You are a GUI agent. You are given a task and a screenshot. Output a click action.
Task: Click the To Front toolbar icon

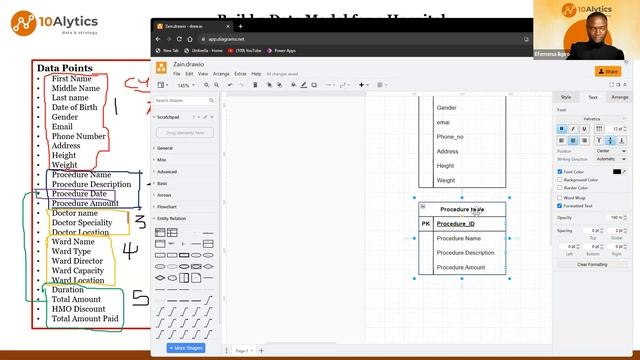[269, 85]
